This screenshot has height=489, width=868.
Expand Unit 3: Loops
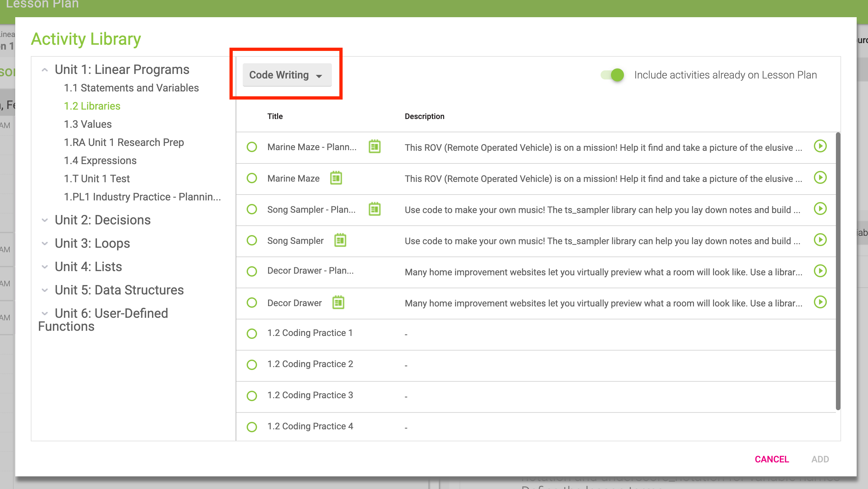[44, 244]
